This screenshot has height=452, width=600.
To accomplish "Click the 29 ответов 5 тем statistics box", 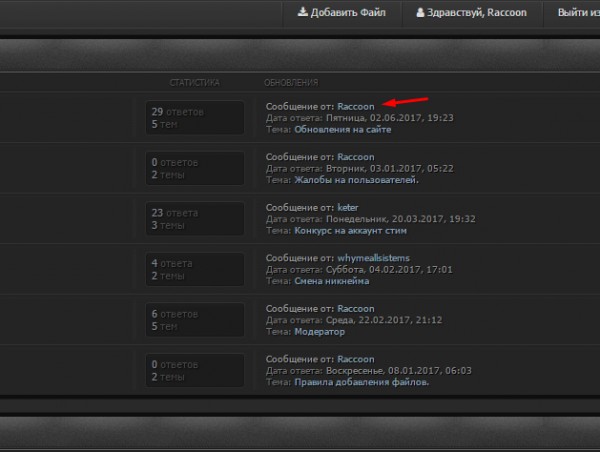I will (195, 117).
